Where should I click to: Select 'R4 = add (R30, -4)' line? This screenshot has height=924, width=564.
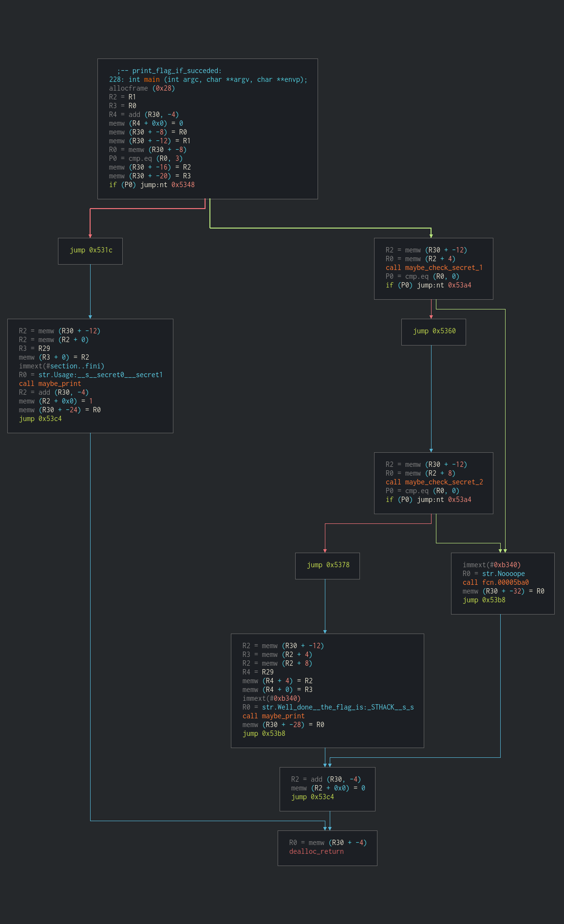click(144, 115)
